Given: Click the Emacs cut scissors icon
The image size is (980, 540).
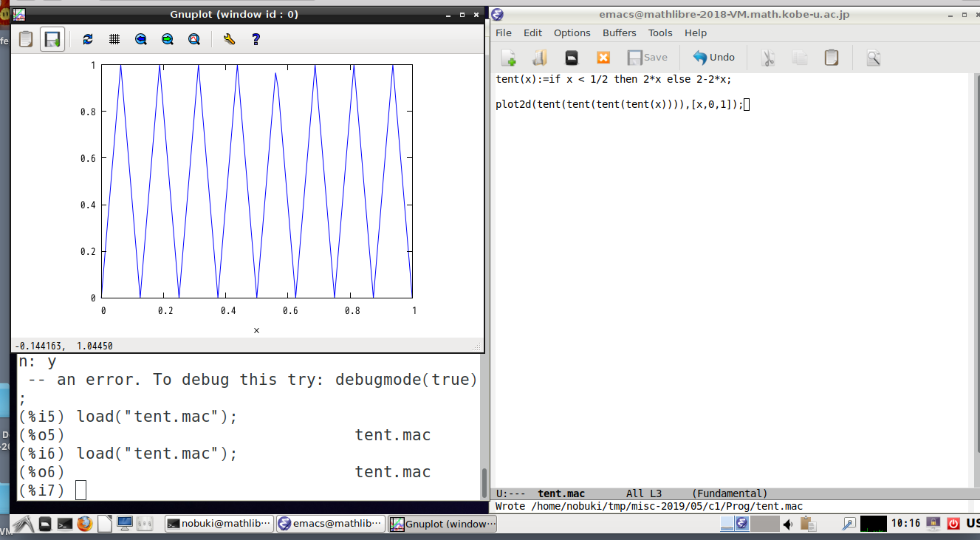Looking at the screenshot, I should point(768,58).
